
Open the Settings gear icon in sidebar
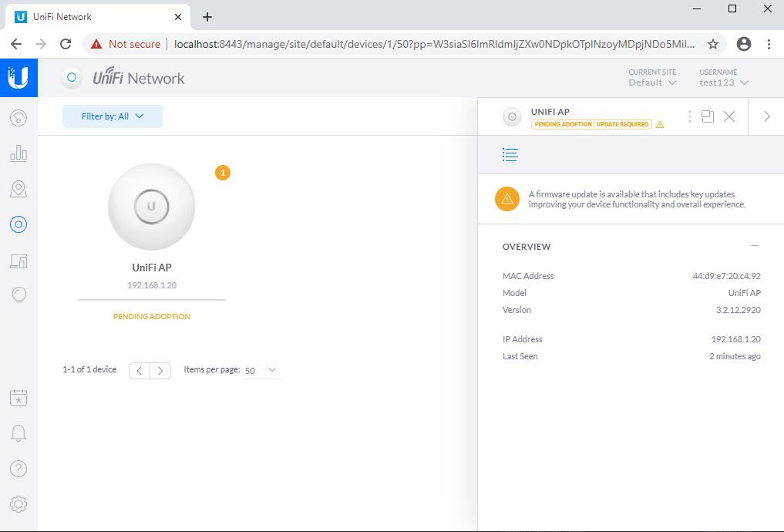[19, 504]
